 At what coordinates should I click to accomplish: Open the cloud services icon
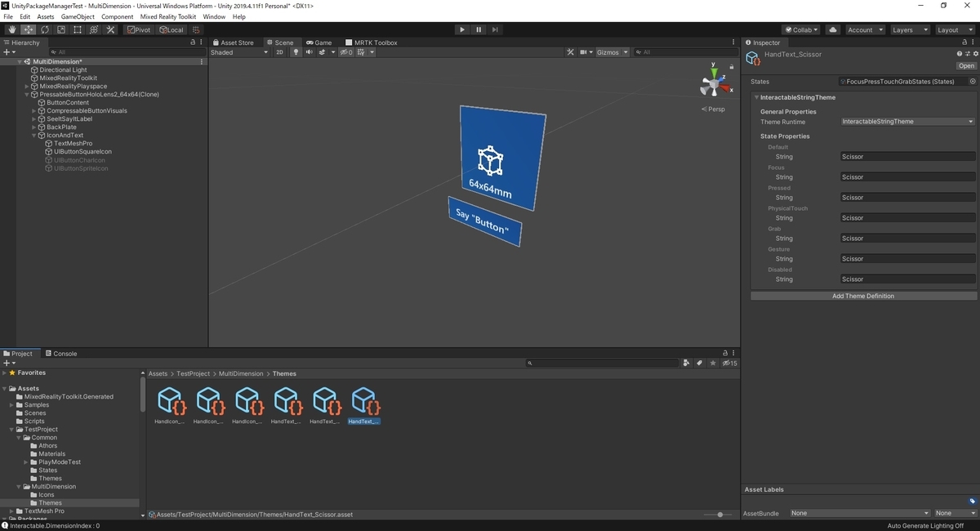coord(833,29)
